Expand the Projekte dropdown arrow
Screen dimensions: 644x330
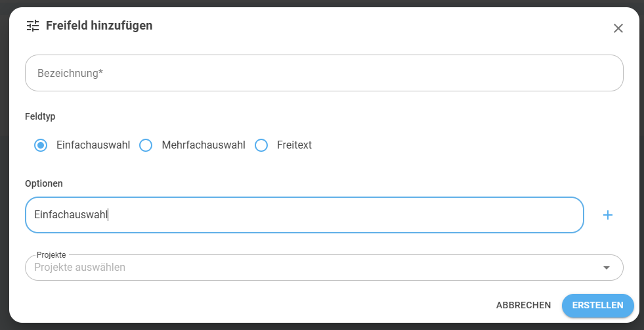606,268
